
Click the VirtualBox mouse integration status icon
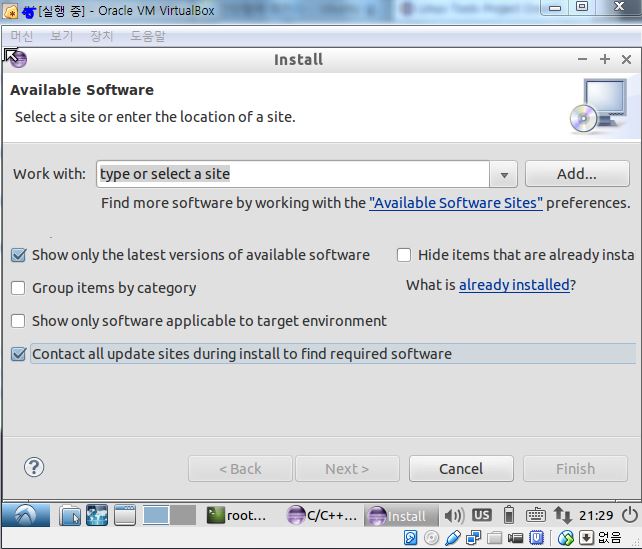(566, 538)
